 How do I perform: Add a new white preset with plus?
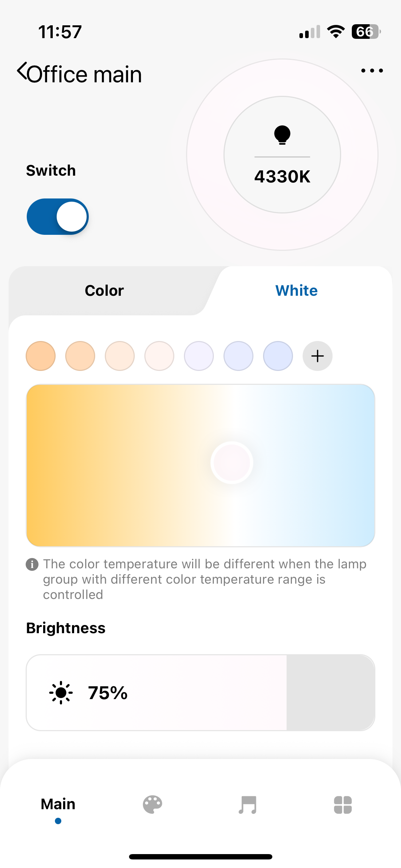(317, 356)
